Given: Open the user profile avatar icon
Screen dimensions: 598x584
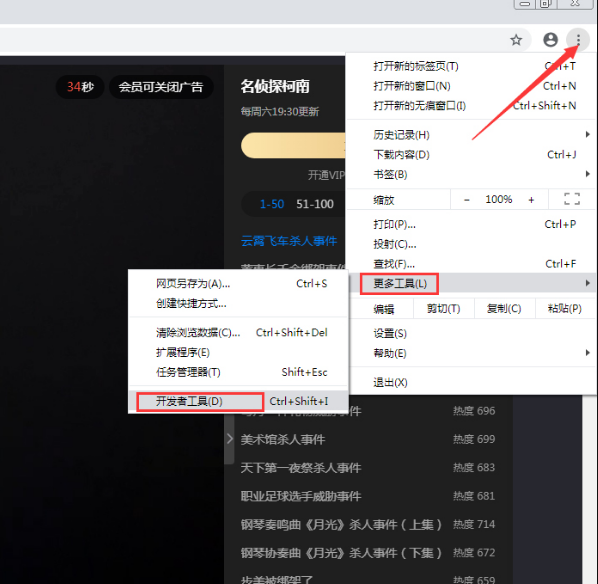Looking at the screenshot, I should tap(550, 40).
